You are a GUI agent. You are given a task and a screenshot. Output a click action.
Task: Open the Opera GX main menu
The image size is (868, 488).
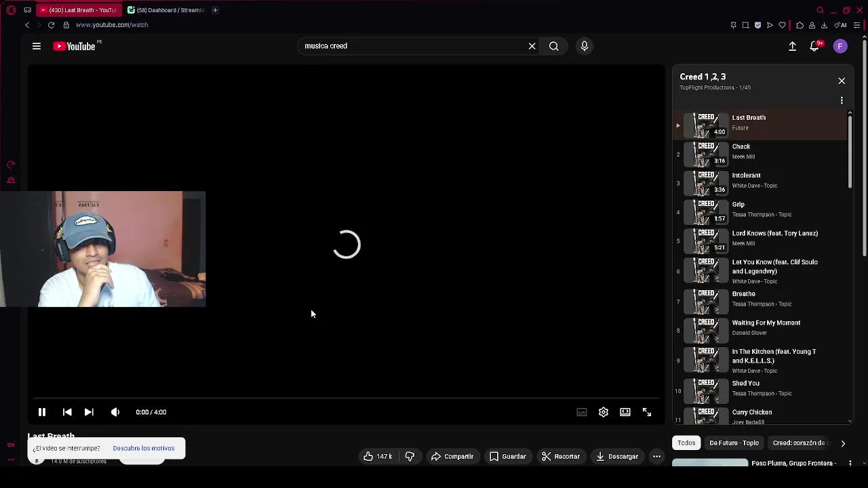[x=11, y=10]
